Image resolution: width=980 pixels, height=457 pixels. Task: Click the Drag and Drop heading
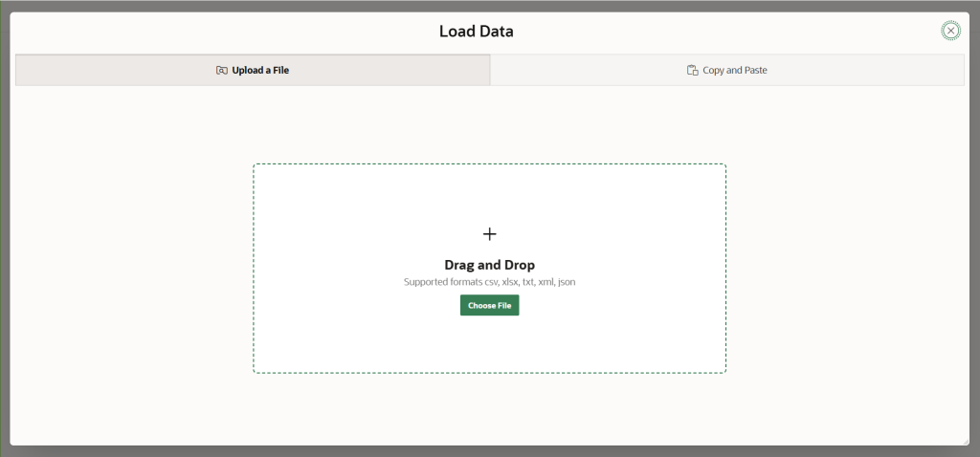click(x=489, y=265)
